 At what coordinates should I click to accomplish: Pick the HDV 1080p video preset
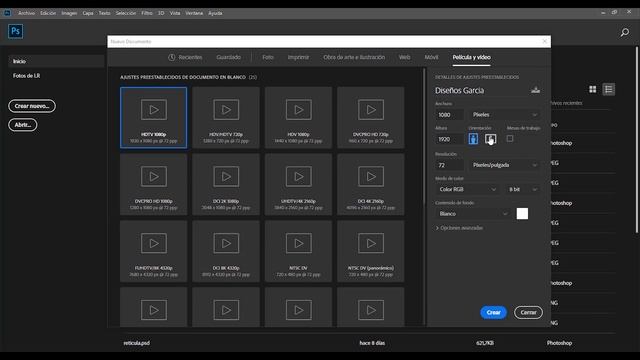click(x=298, y=118)
